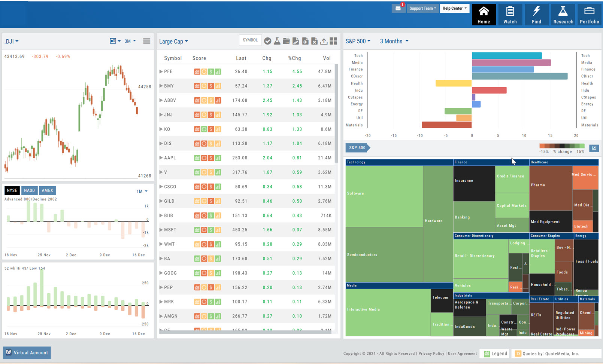Click the Tech sector bar in chart
This screenshot has width=603, height=364.
tap(507, 56)
